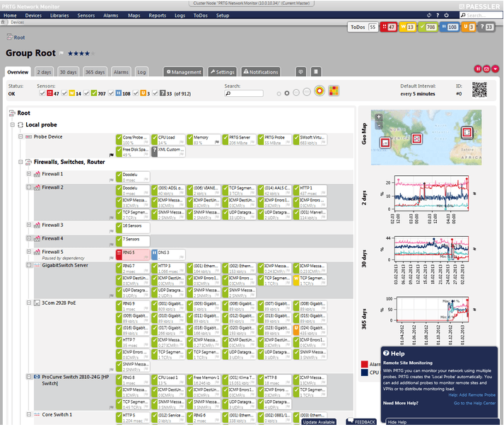Click the logout power icon
This screenshot has height=427, width=504.
(446, 15)
